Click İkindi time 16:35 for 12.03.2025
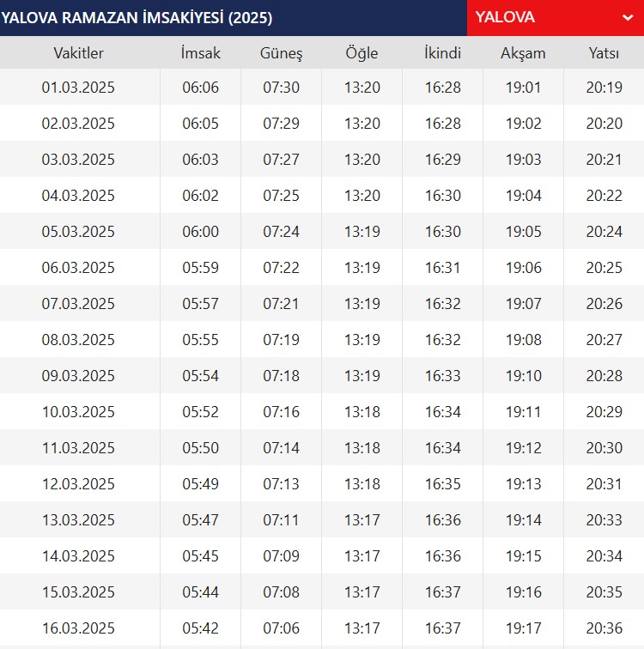 point(442,484)
